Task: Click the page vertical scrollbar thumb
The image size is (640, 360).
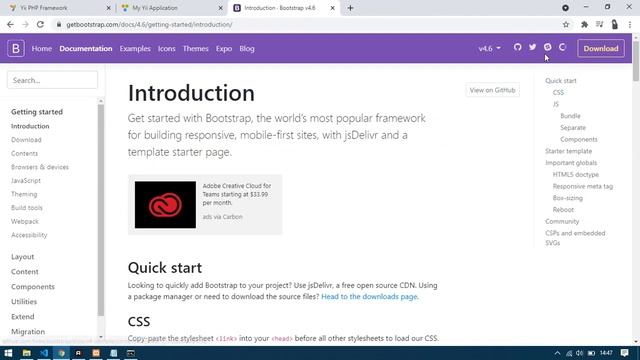Action: [636, 61]
